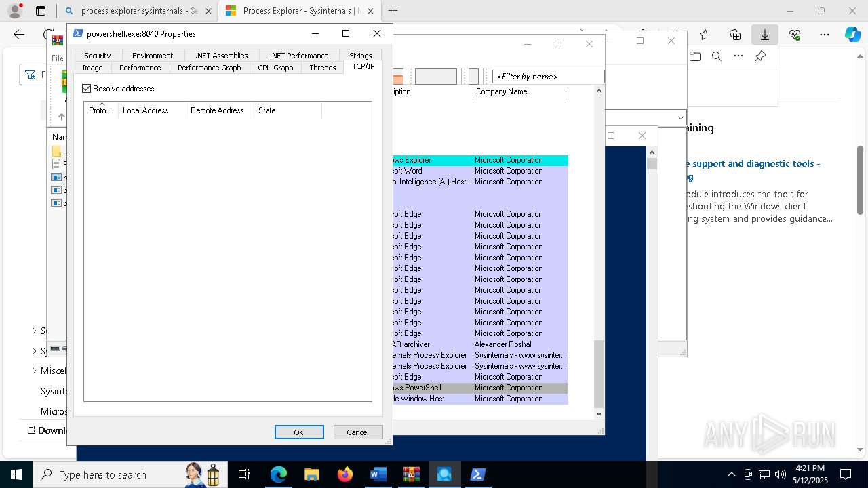
Task: Sort by Protocol column header
Action: pos(101,110)
